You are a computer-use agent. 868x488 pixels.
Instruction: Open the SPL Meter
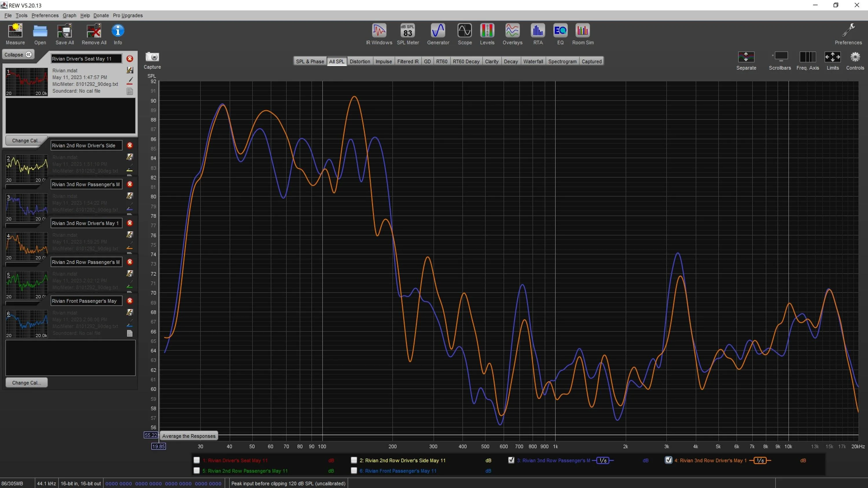pos(408,31)
